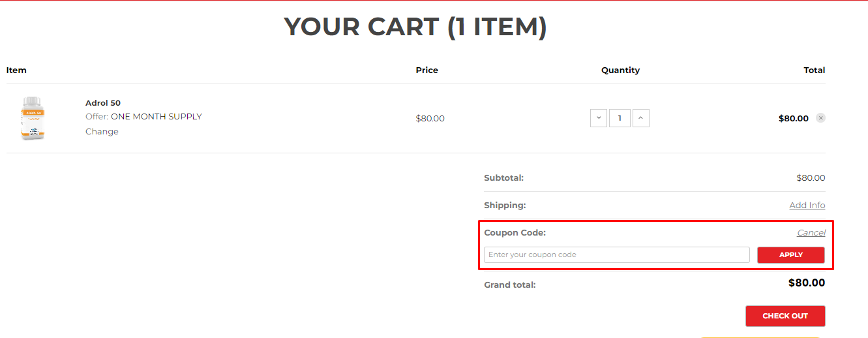The image size is (868, 338).
Task: Click the Subtotal label
Action: 503,177
